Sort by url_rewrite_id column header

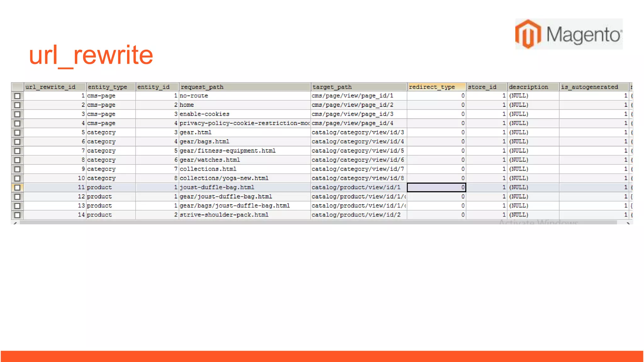[x=55, y=87]
